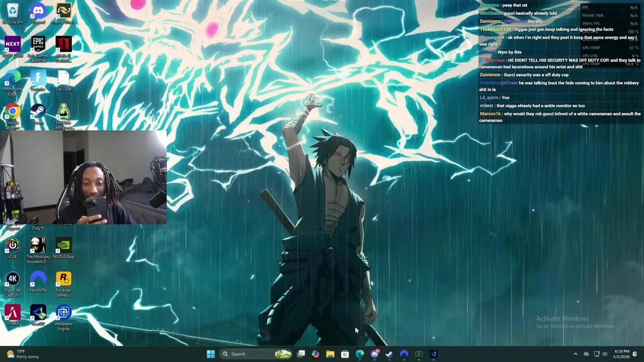Open Microsoft Edge from the taskbar
The height and width of the screenshot is (362, 644).
point(360,354)
